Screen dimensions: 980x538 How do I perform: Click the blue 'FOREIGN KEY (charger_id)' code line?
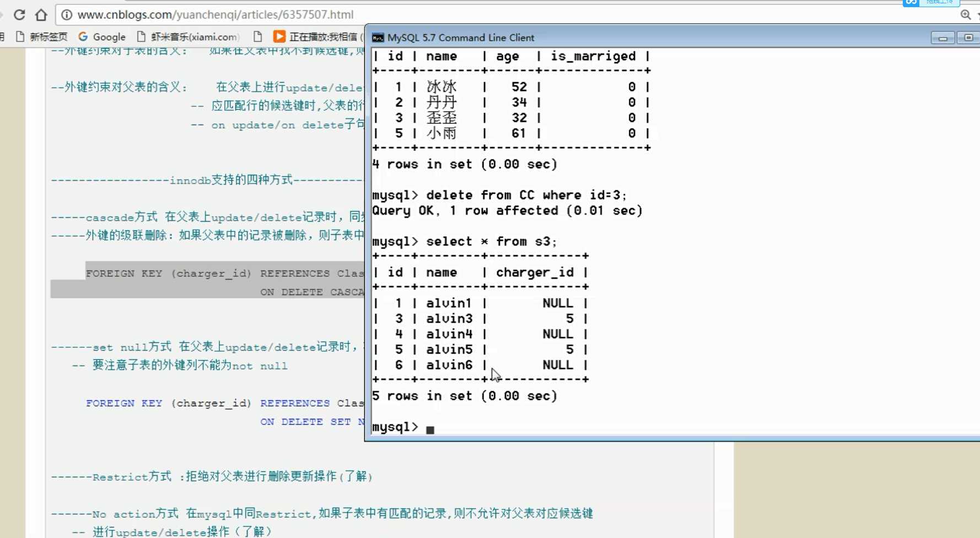point(225,403)
